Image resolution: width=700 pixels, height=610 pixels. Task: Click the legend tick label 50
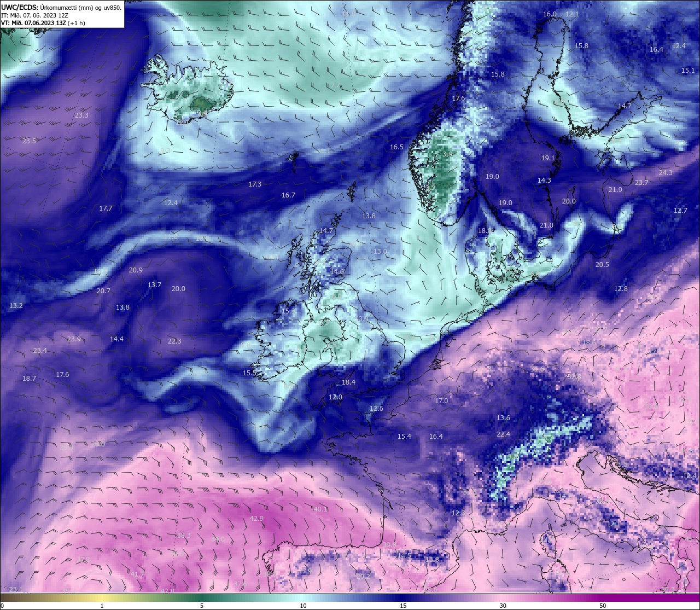point(603,606)
